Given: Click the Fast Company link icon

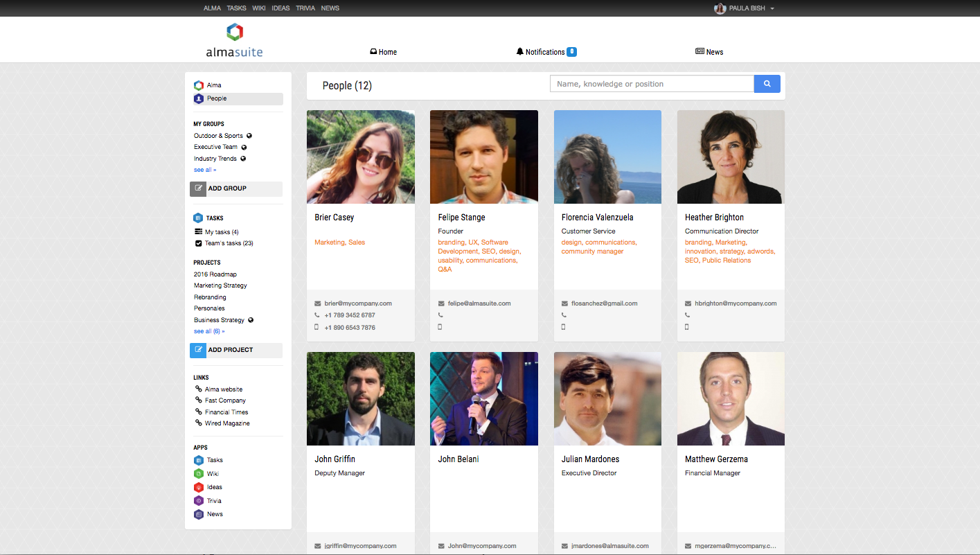Looking at the screenshot, I should [199, 400].
